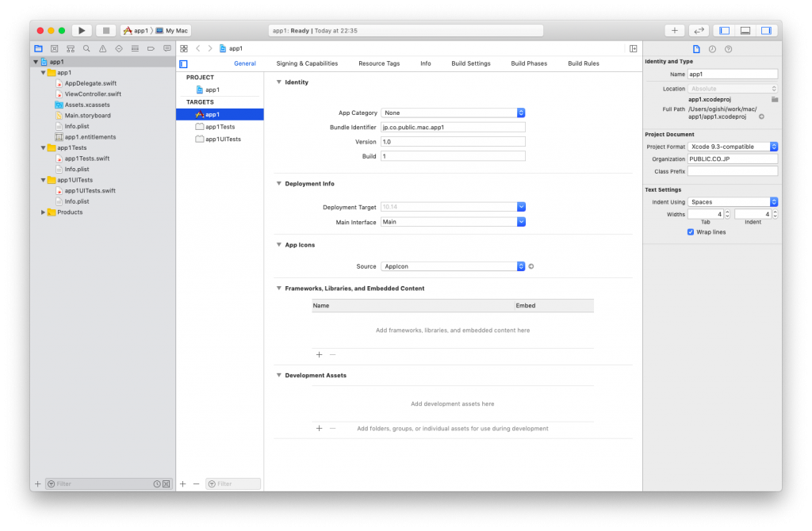
Task: Open the Library with plus button in toolbar
Action: [x=674, y=31]
